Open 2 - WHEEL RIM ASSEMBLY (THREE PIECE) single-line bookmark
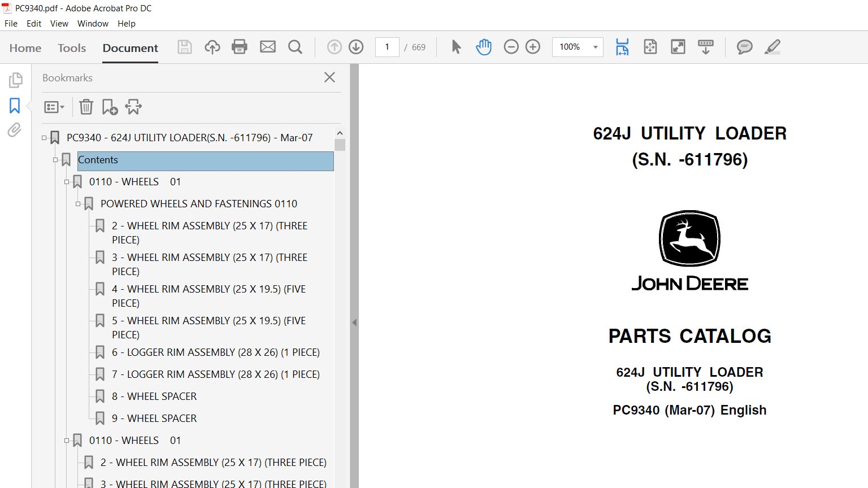 coord(214,463)
